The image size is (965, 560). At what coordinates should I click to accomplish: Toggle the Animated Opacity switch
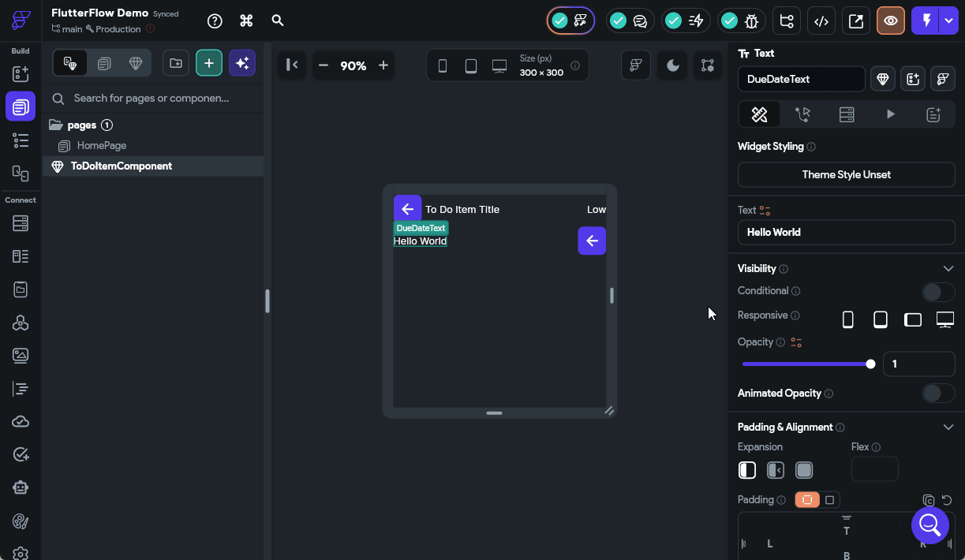click(938, 394)
